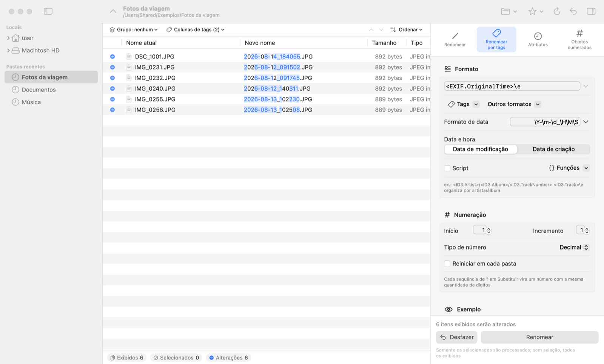This screenshot has height=364, width=604.
Task: Switch to the Renomear tab
Action: pos(455,39)
